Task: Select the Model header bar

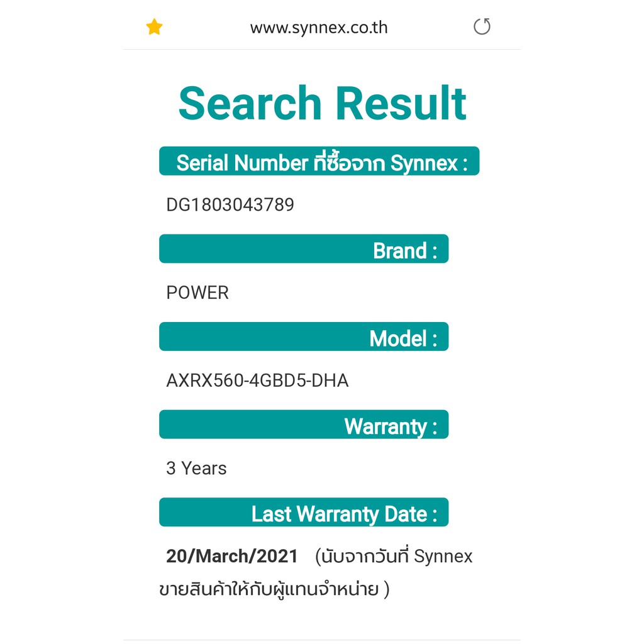Action: [x=304, y=338]
